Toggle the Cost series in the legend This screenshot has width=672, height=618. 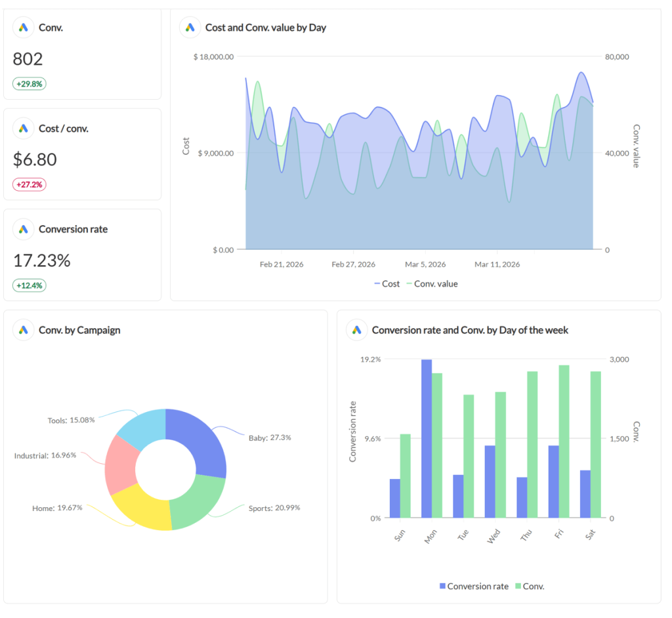coord(387,283)
